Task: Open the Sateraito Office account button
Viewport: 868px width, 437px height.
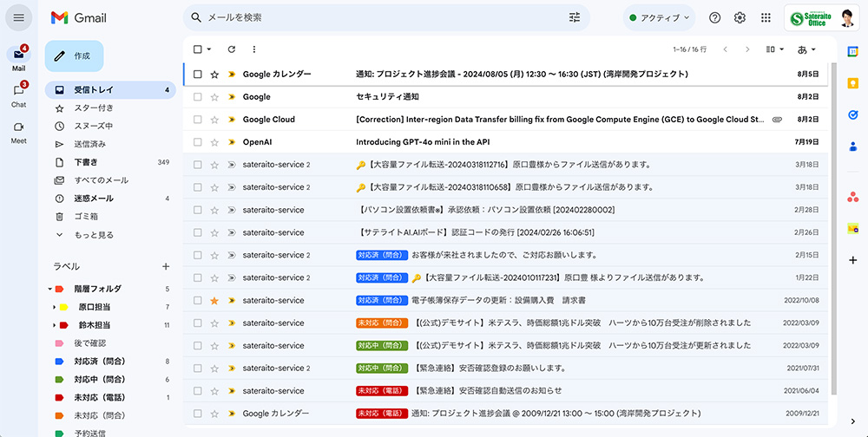Action: pyautogui.click(x=823, y=17)
